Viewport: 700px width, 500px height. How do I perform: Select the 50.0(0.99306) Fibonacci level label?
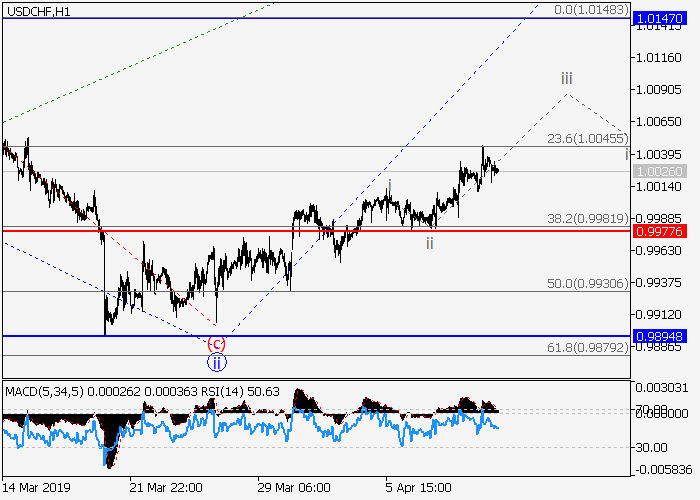(x=587, y=285)
